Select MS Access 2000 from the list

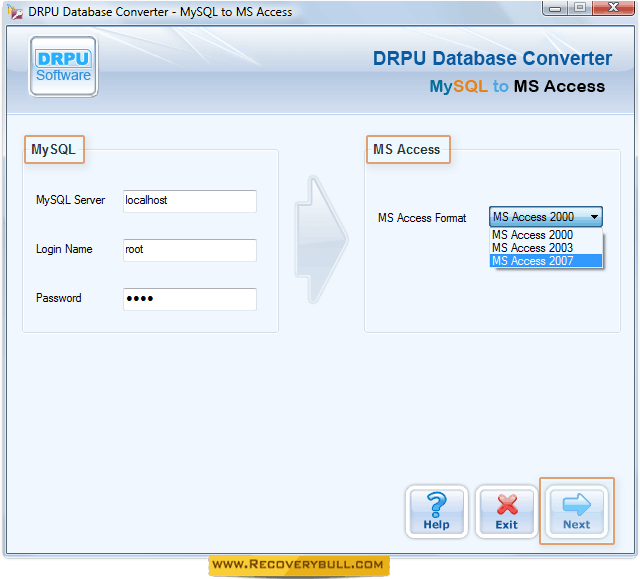546,235
